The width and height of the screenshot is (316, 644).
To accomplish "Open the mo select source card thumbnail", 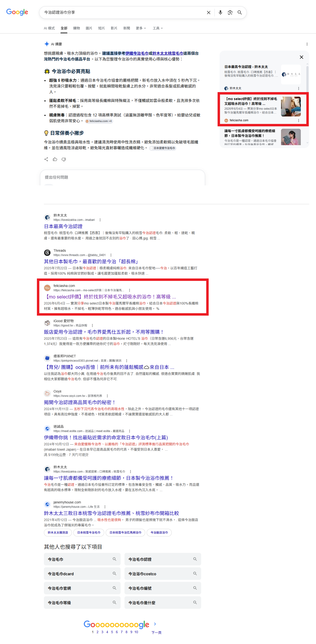I will click(291, 107).
